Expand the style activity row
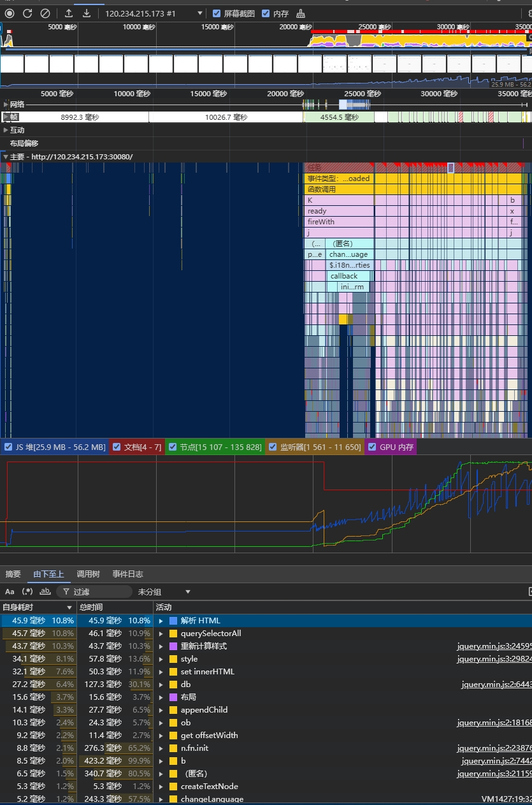Image resolution: width=532 pixels, height=805 pixels. 161,659
